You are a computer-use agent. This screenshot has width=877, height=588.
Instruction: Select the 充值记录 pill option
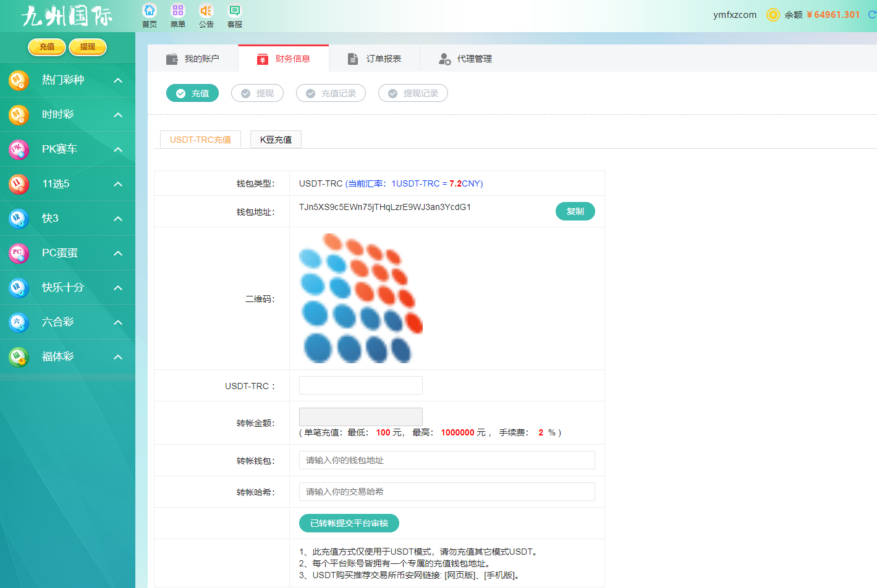(331, 93)
